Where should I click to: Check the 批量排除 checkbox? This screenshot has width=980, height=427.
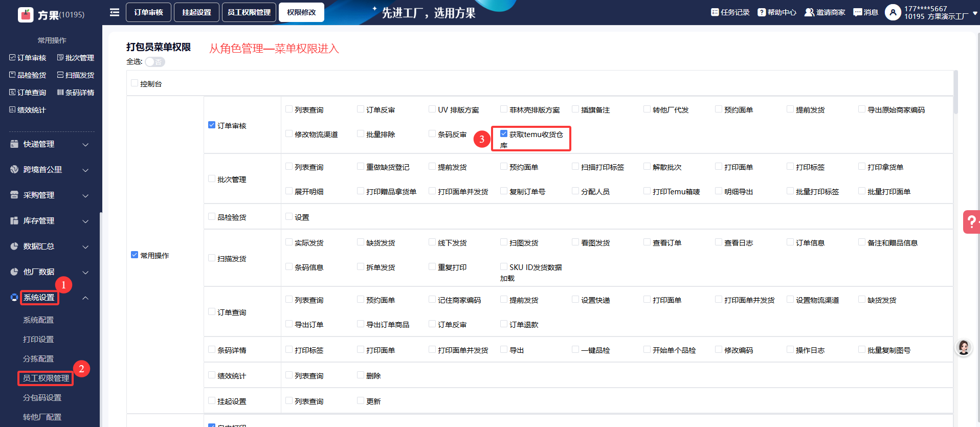click(x=361, y=133)
